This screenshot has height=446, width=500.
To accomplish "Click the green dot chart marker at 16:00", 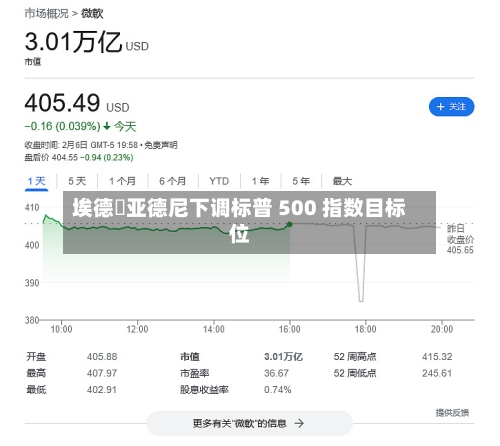I will [x=290, y=224].
